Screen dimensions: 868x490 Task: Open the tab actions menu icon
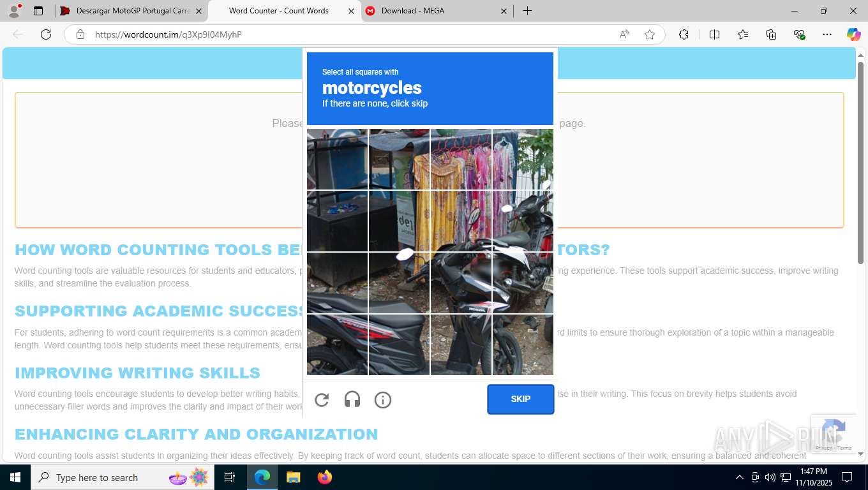38,11
